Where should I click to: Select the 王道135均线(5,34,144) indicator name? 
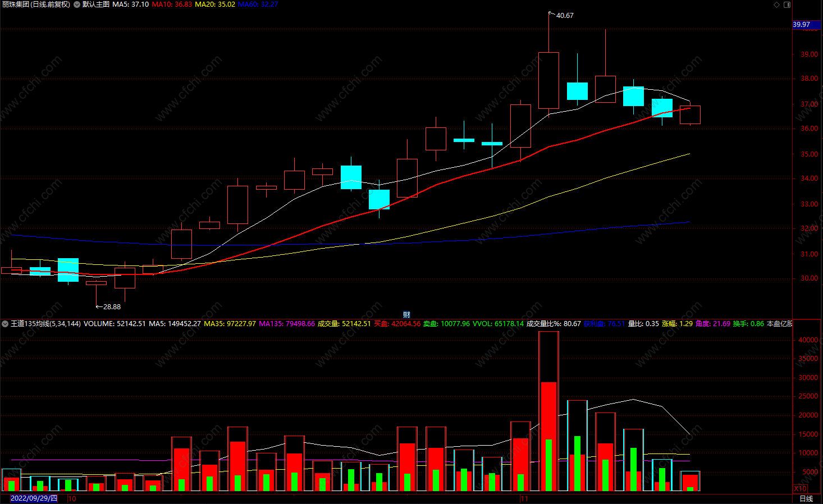pyautogui.click(x=45, y=324)
